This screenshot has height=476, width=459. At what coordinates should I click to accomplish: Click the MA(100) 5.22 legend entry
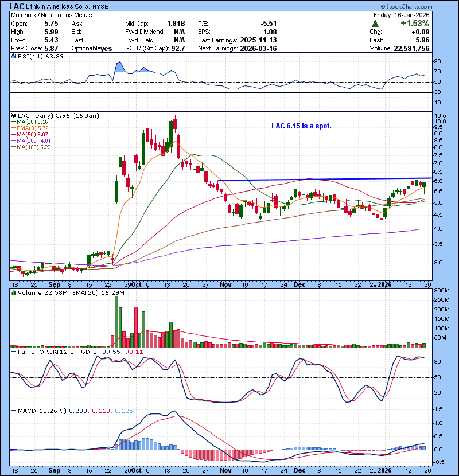[30, 147]
